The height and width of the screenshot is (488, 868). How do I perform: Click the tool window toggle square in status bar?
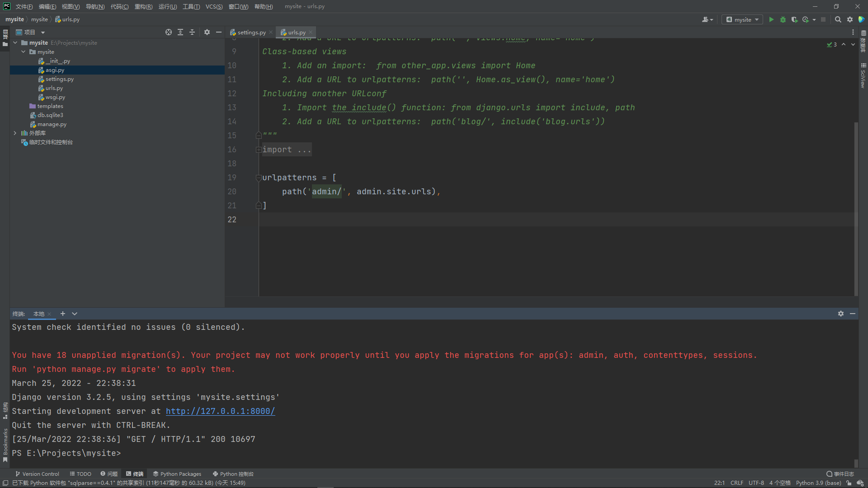pos(5,483)
